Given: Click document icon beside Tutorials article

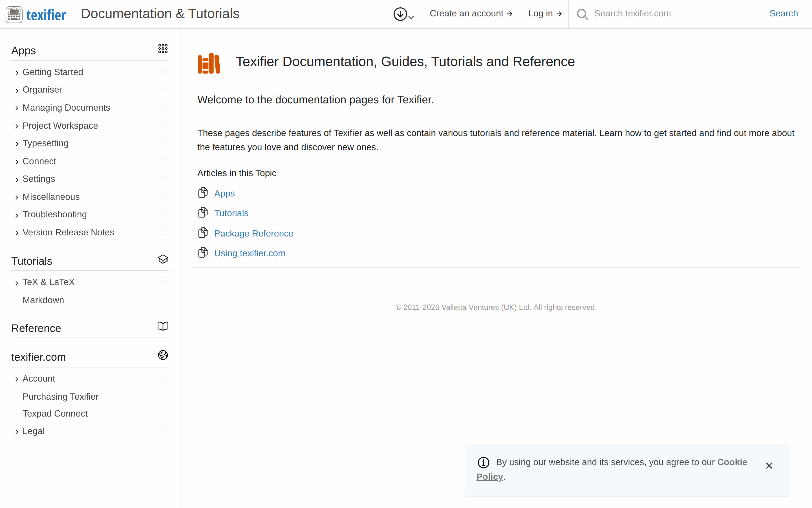Looking at the screenshot, I should tap(203, 213).
